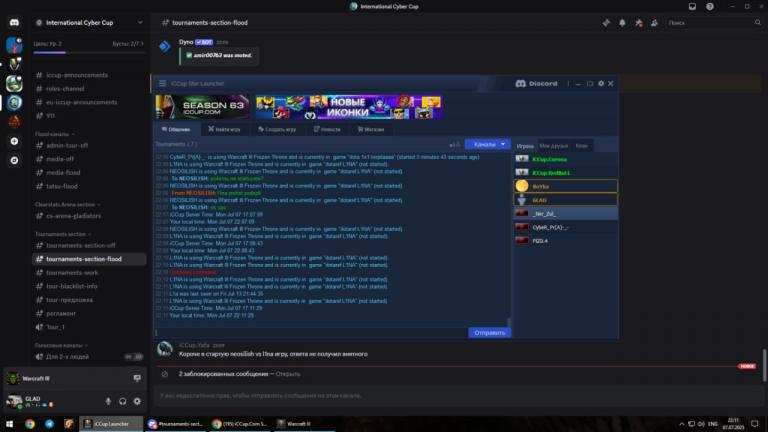Switch to Warcraft III taskbar window

pos(304,424)
